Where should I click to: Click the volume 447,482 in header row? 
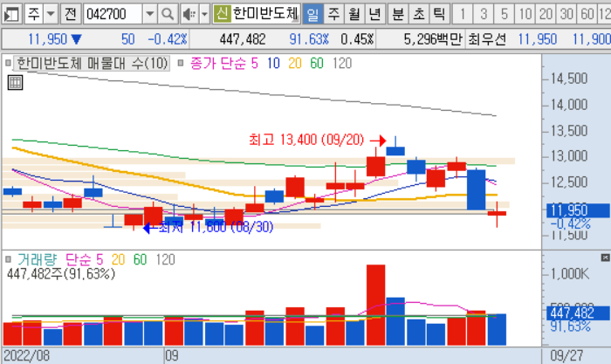tap(243, 39)
